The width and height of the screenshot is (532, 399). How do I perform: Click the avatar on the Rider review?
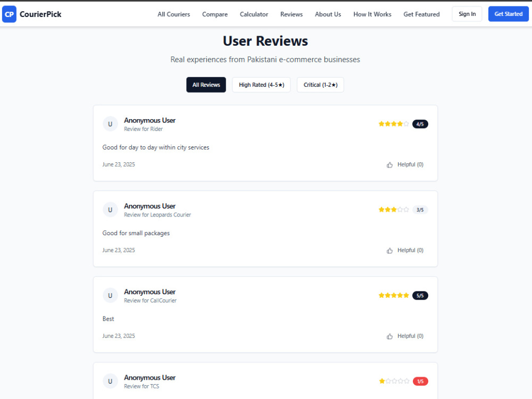(x=110, y=124)
